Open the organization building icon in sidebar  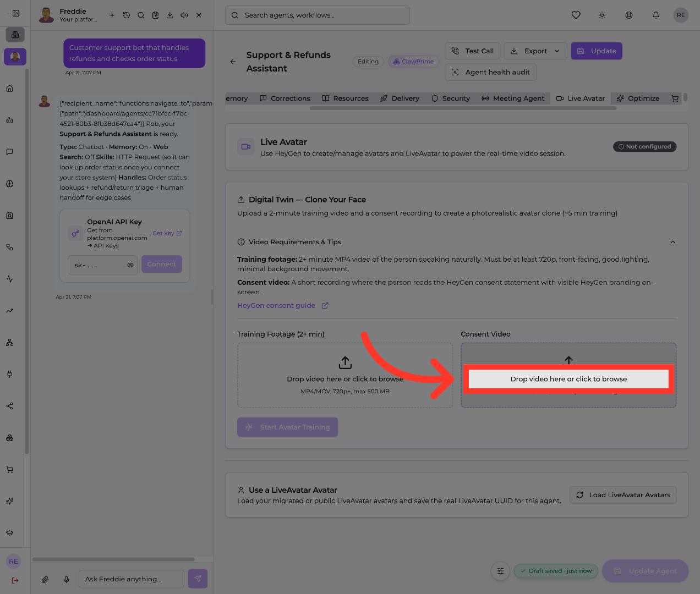tap(15, 35)
